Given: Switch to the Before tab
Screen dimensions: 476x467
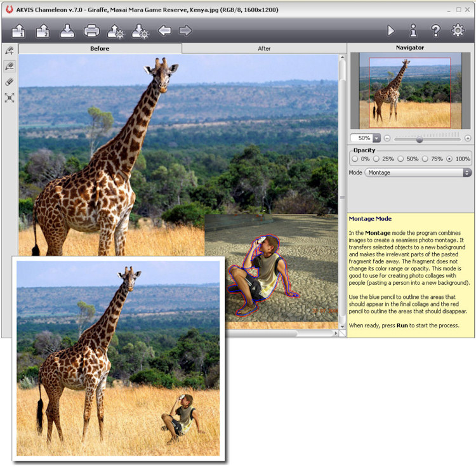Looking at the screenshot, I should (x=100, y=48).
